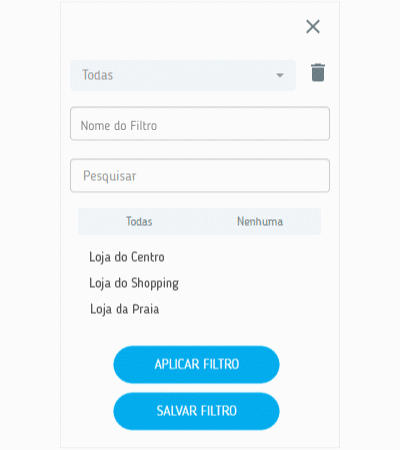Click the dropdown arrow in the Todas selector
Image resolution: width=400 pixels, height=450 pixels.
tap(280, 75)
